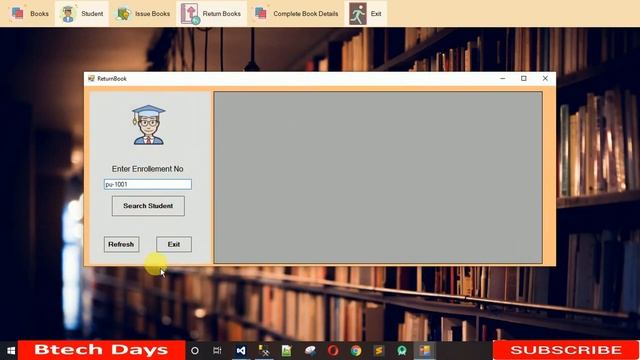The image size is (640, 360).
Task: Click the Search Student button
Action: [148, 206]
